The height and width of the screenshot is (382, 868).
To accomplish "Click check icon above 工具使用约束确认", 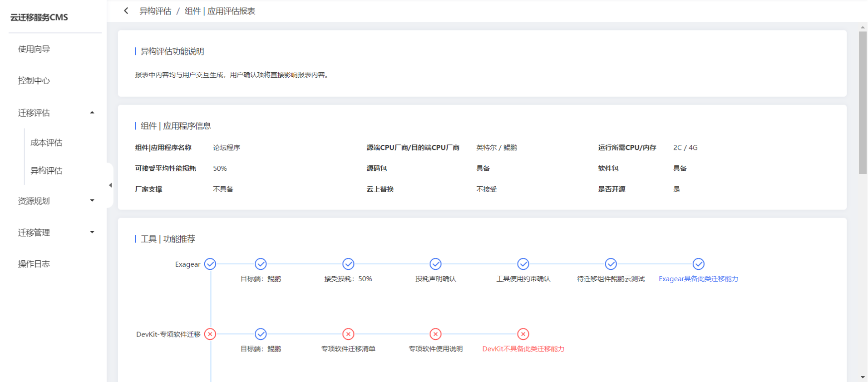I will tap(523, 264).
